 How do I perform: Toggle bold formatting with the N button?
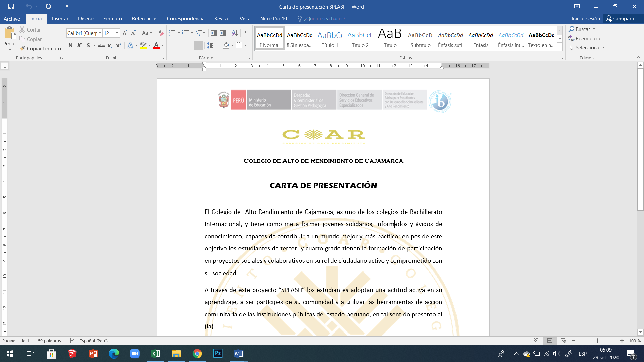(70, 45)
